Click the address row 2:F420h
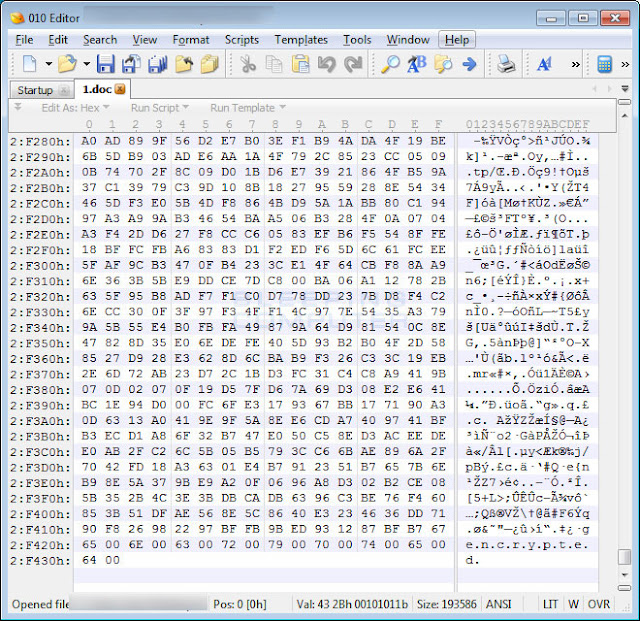Screen dimensions: 640x621 click(x=40, y=545)
